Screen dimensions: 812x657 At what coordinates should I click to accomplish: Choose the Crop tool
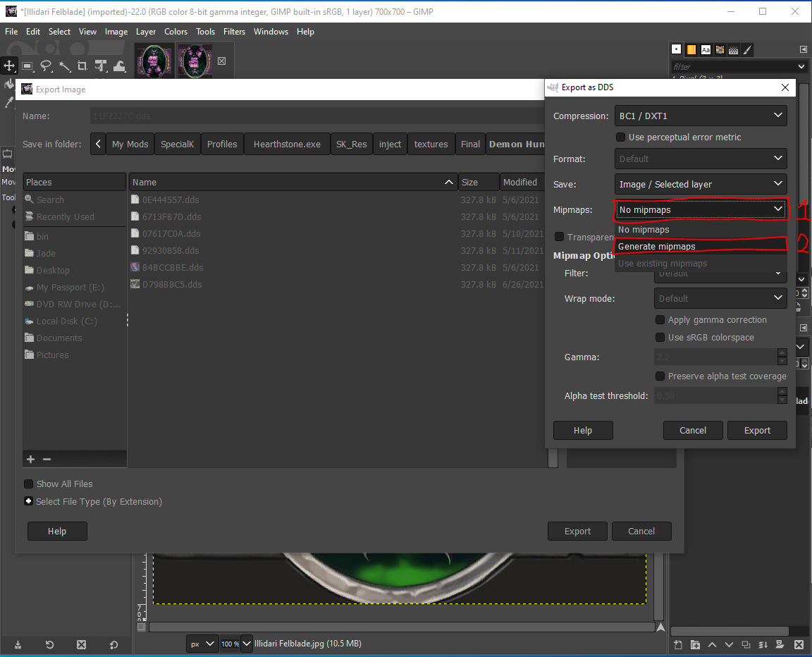click(83, 66)
